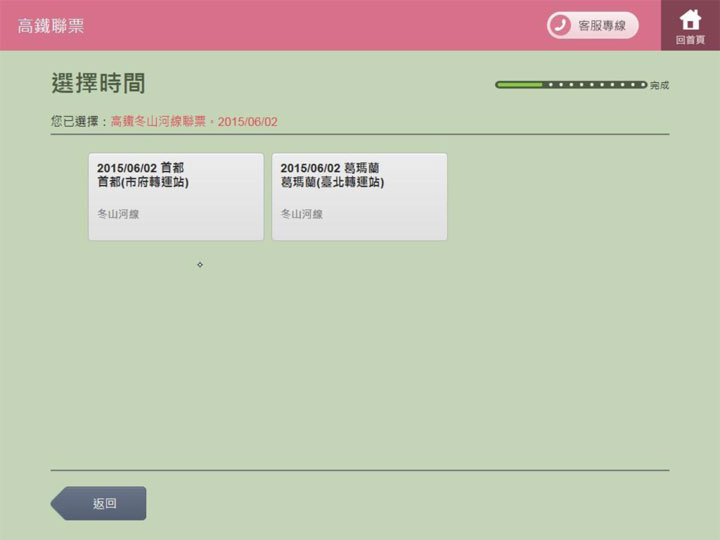Select the 首都(市府轉運站) time card
The height and width of the screenshot is (540, 720).
pos(176,196)
